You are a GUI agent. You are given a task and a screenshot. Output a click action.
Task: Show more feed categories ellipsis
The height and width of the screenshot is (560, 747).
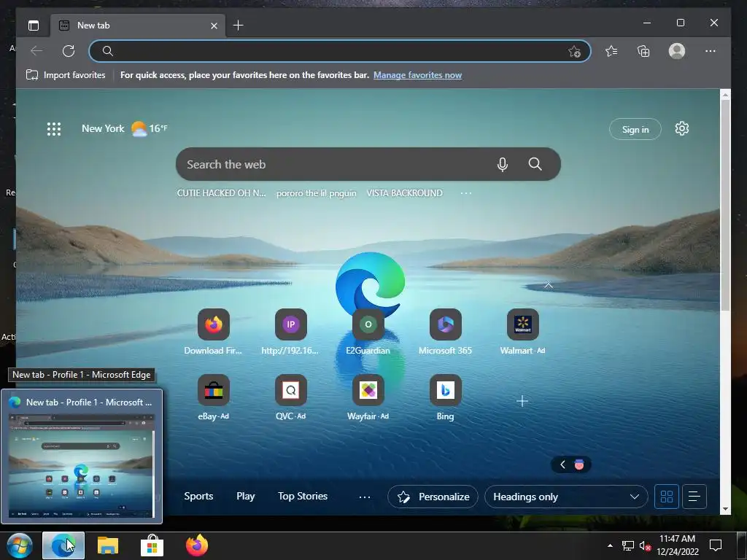point(365,497)
